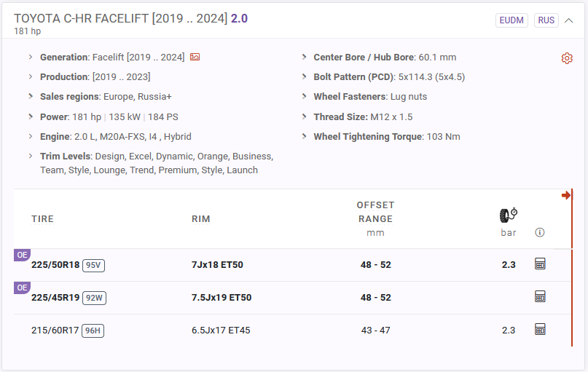Open the calculator icon for 225/50R18
The width and height of the screenshot is (588, 372).
pyautogui.click(x=540, y=264)
